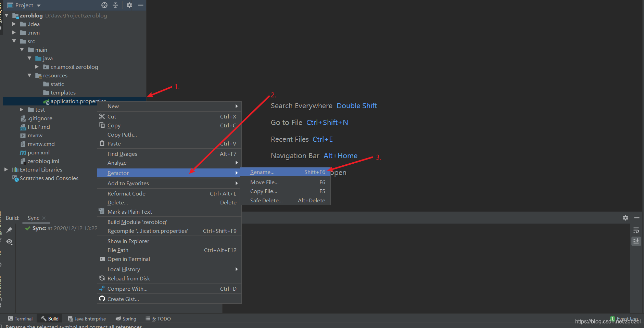Close the Sync build tab

pyautogui.click(x=44, y=218)
